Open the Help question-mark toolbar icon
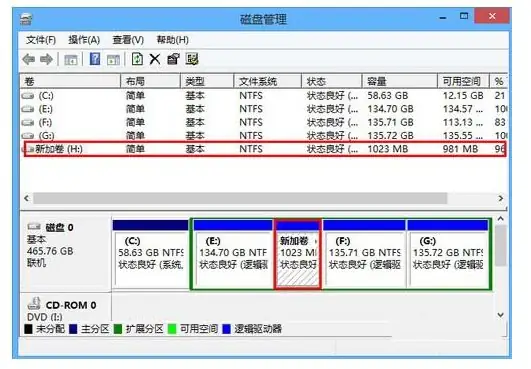The image size is (531, 369). (95, 59)
